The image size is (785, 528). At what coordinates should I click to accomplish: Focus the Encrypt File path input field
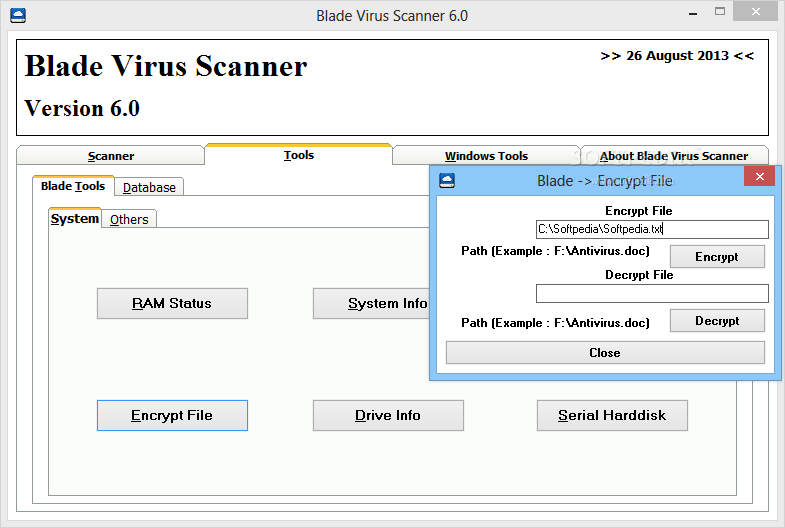pyautogui.click(x=652, y=229)
